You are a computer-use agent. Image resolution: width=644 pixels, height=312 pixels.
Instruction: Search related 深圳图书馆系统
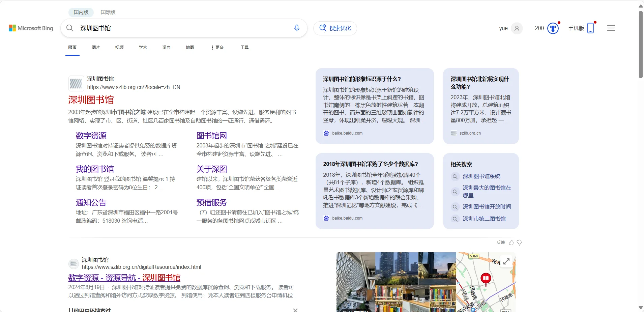[x=481, y=176]
